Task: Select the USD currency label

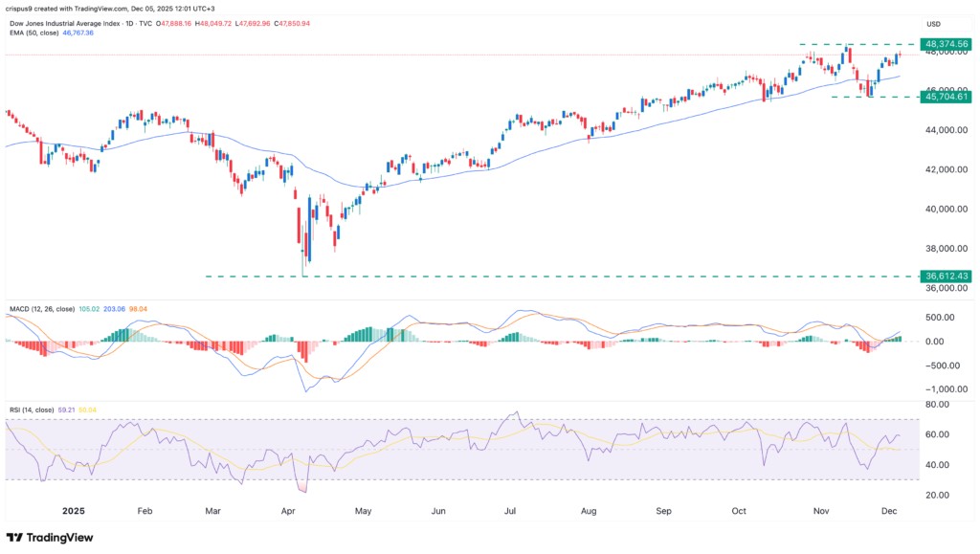Action: pos(933,24)
